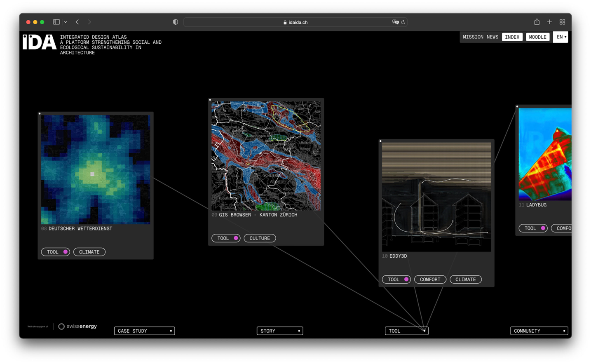The width and height of the screenshot is (591, 364).
Task: Open the GIS Browser map thumbnail
Action: coord(266,156)
